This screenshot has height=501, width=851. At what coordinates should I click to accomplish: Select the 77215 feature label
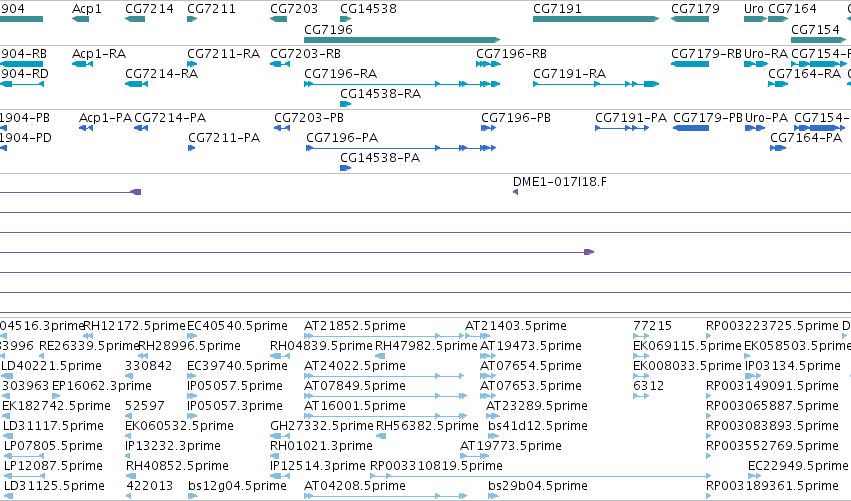pos(652,326)
